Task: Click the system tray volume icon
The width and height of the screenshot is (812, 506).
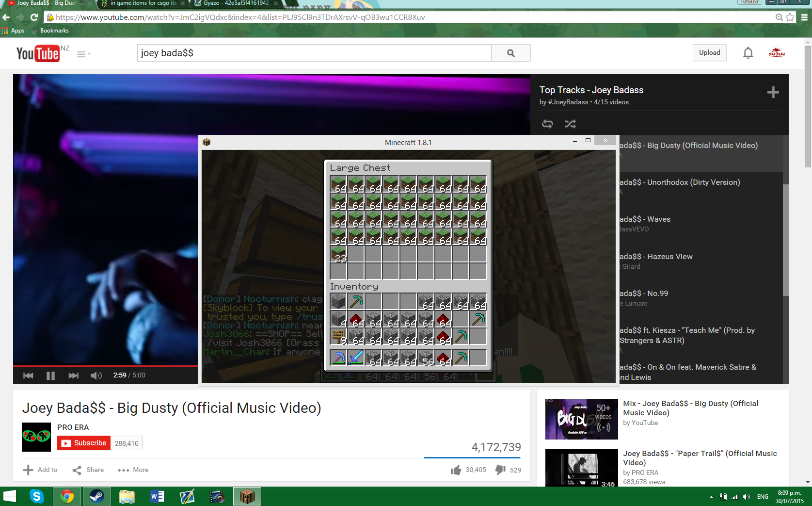Action: 747,497
